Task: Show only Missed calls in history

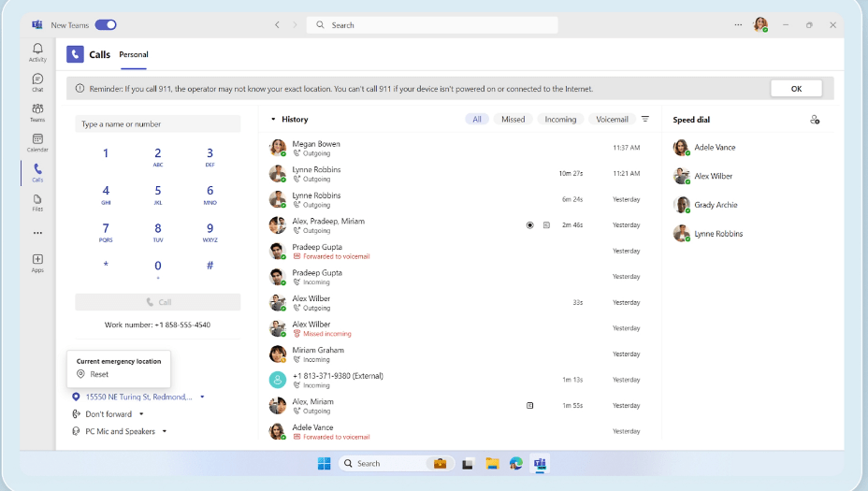Action: click(x=513, y=120)
